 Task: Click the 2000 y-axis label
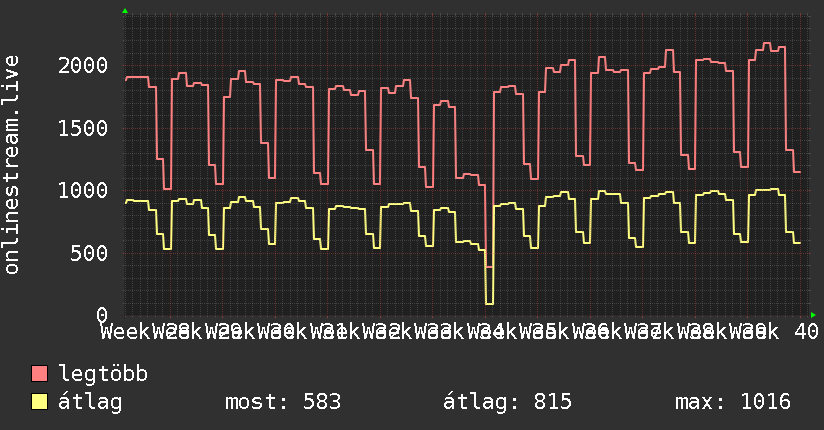(83, 66)
